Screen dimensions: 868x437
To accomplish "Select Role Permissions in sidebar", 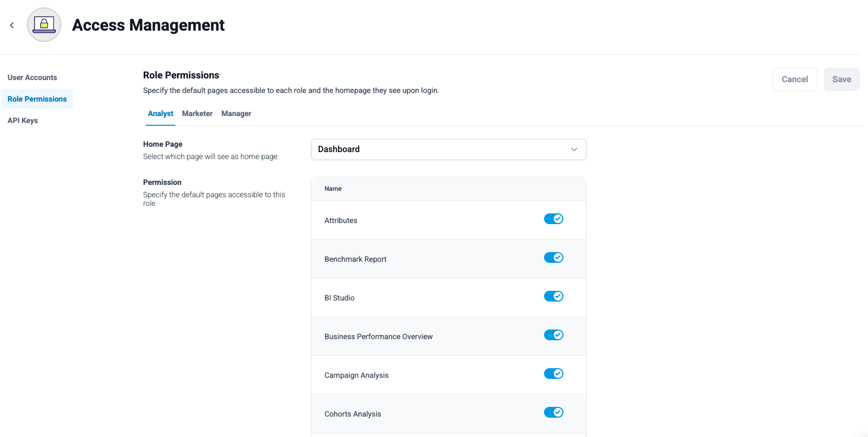I will (x=37, y=99).
